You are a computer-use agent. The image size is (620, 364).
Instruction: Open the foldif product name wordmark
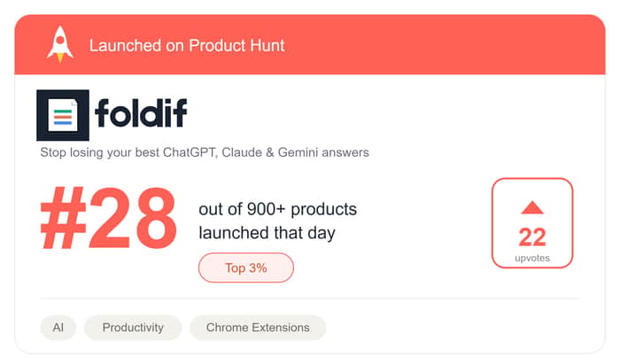141,113
